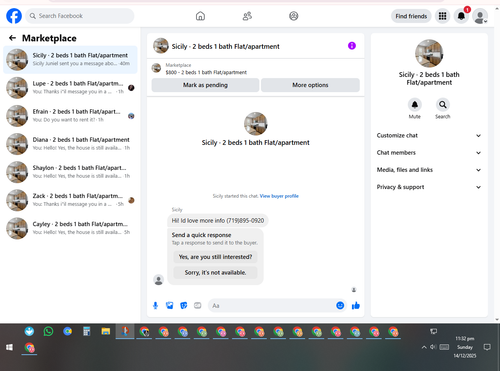Open the Shaylon conversation
Image resolution: width=500 pixels, height=371 pixels.
point(70,172)
